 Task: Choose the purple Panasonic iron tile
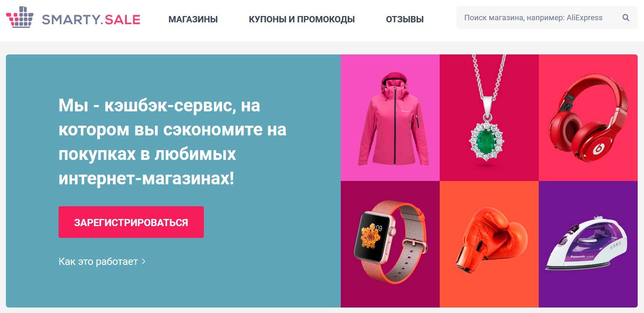588,244
